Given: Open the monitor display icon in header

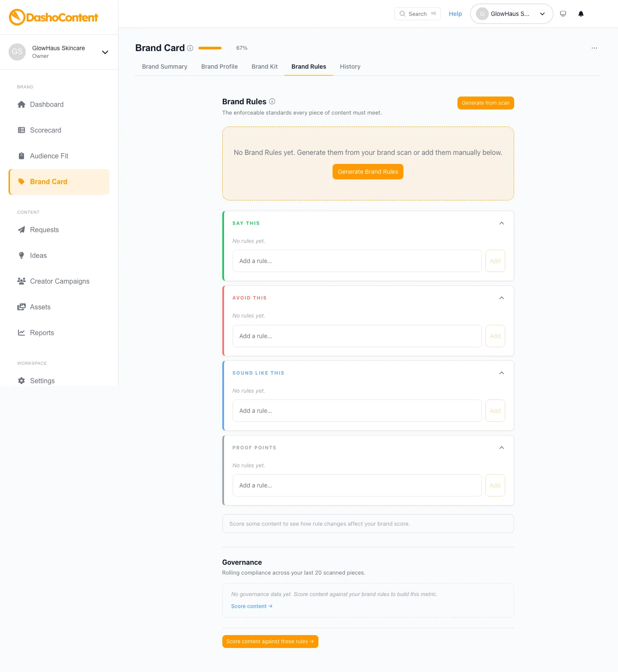Looking at the screenshot, I should click(x=563, y=14).
